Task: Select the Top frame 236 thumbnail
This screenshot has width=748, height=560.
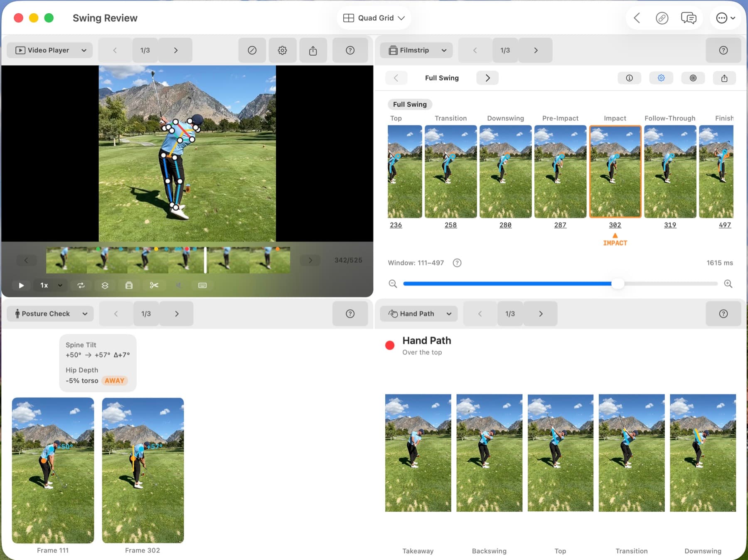Action: (x=405, y=171)
